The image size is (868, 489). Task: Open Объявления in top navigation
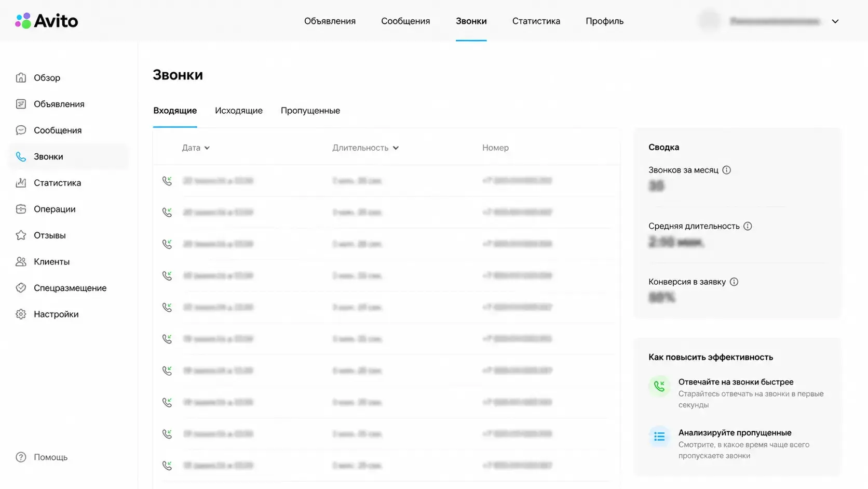[330, 21]
